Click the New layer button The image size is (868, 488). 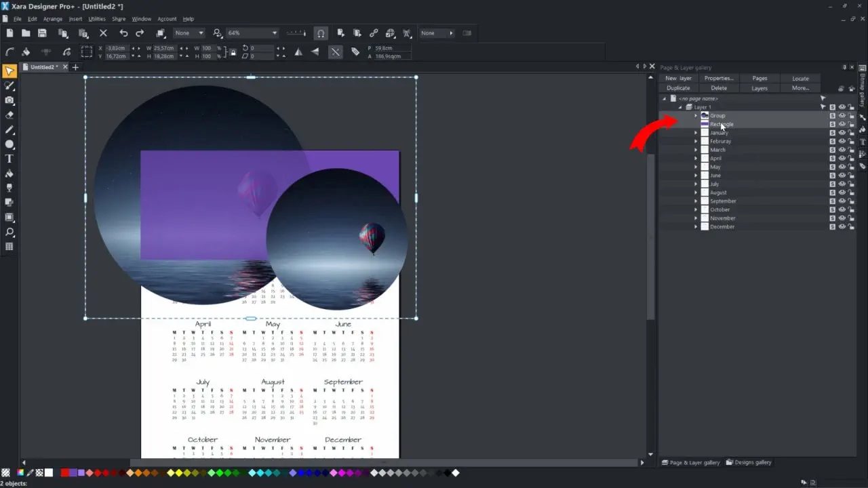[678, 79]
